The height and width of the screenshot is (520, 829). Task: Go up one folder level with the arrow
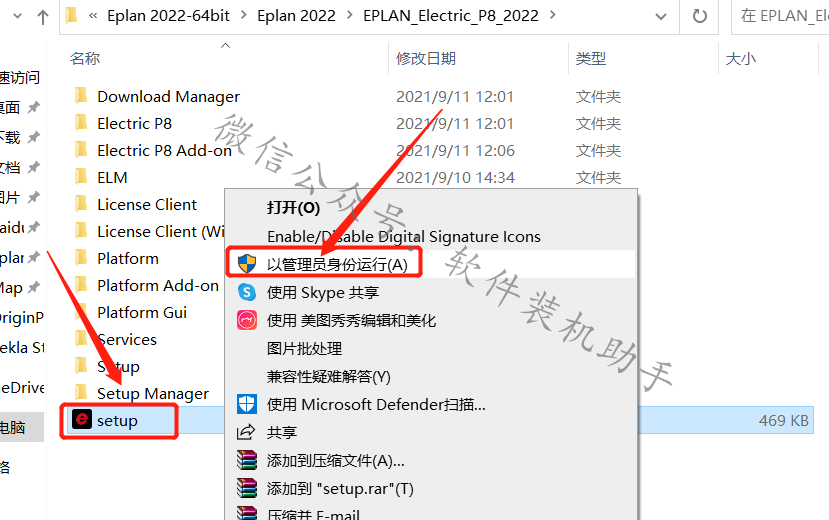43,17
